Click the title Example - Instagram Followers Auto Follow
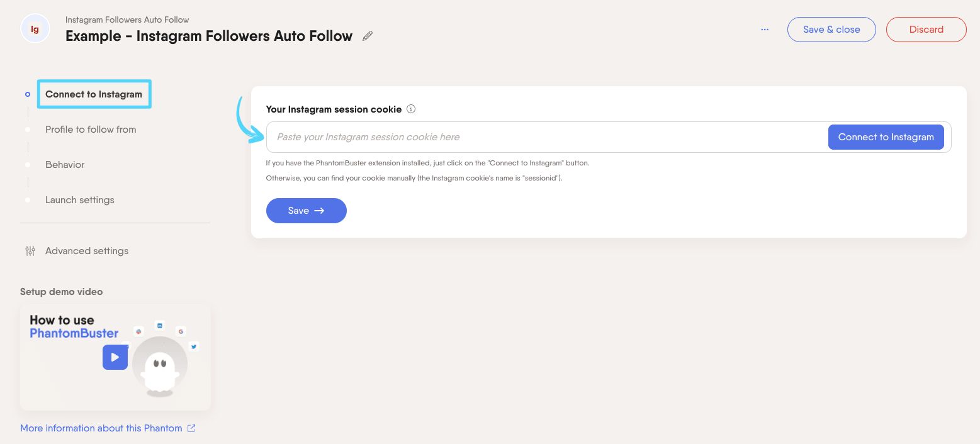This screenshot has width=980, height=444. coord(209,36)
